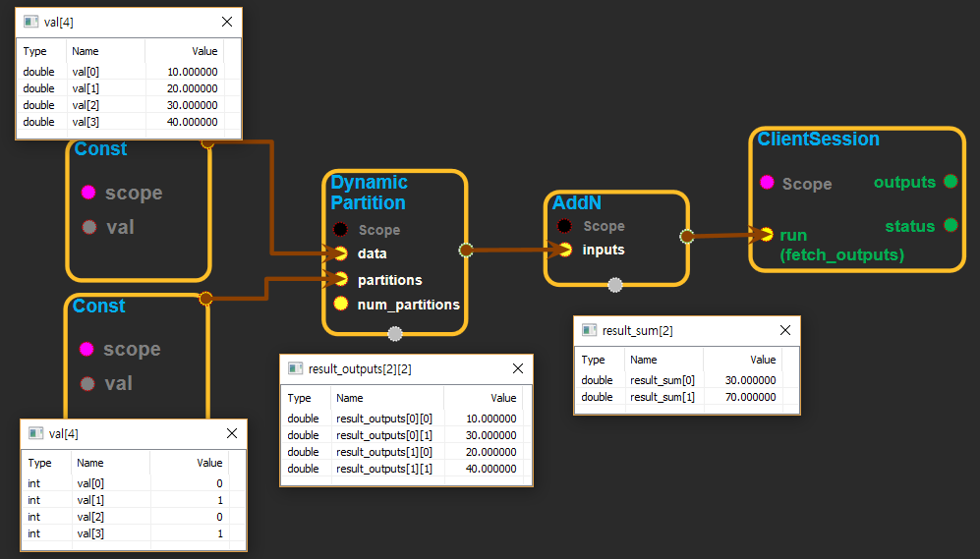The width and height of the screenshot is (980, 559).
Task: Click the output port on AddN's right edge
Action: [686, 236]
